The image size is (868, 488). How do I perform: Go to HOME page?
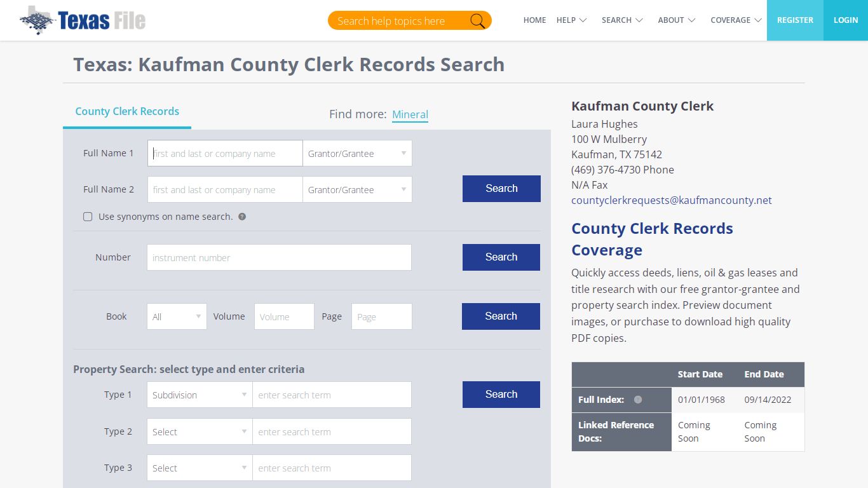click(534, 20)
